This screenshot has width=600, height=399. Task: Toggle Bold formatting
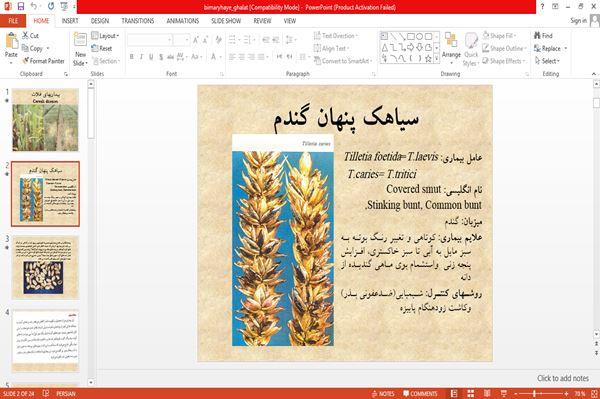click(x=132, y=57)
